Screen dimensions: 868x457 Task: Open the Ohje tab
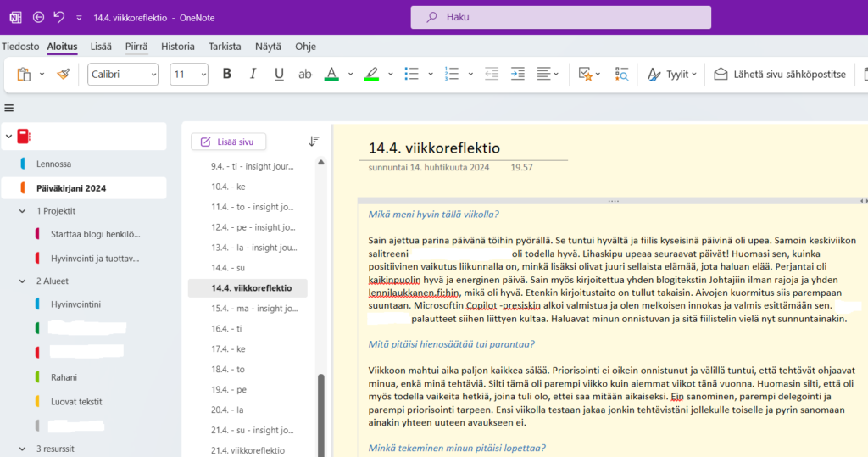(305, 47)
